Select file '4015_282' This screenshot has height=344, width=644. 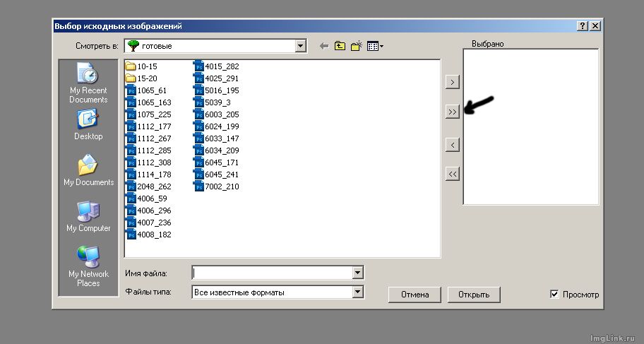[x=217, y=66]
